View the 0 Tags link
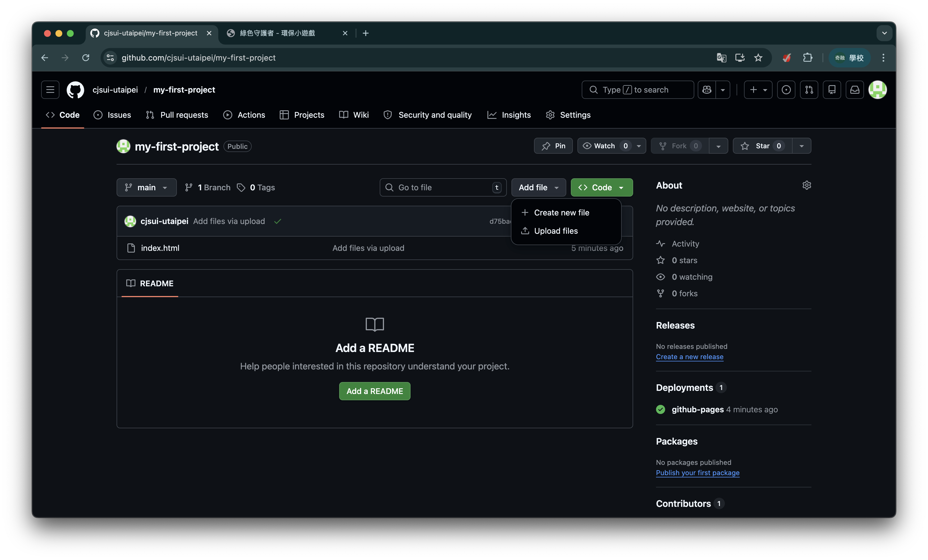The width and height of the screenshot is (928, 560). [x=256, y=187]
